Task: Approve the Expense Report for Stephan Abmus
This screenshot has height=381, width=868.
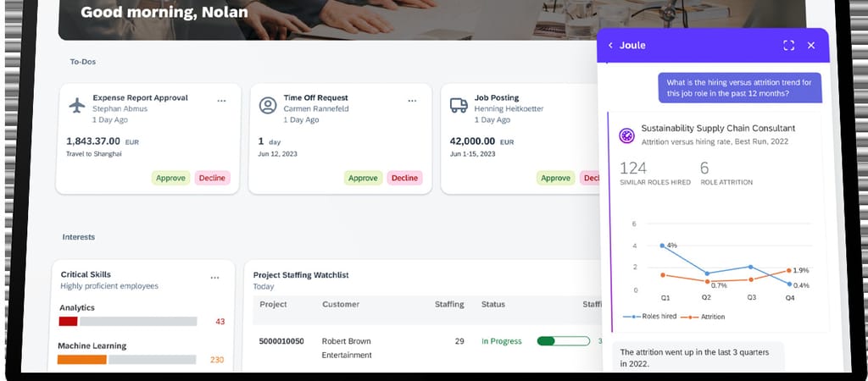Action: 170,178
